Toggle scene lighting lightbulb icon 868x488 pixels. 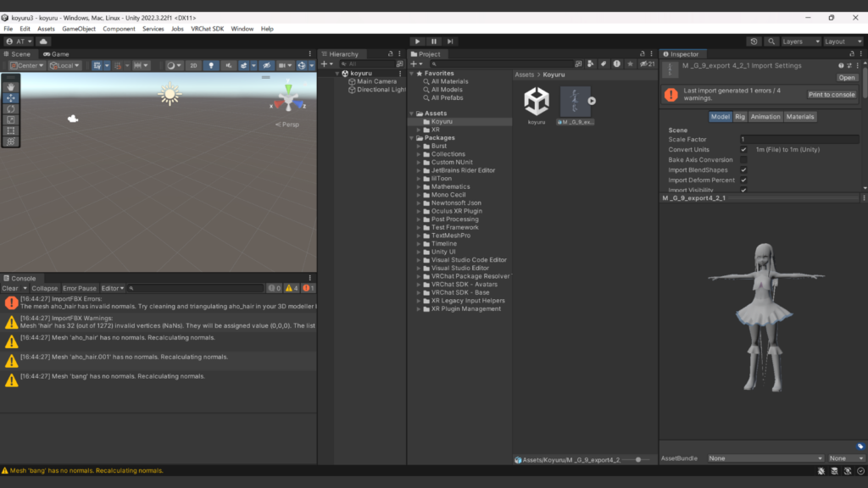[x=212, y=65]
